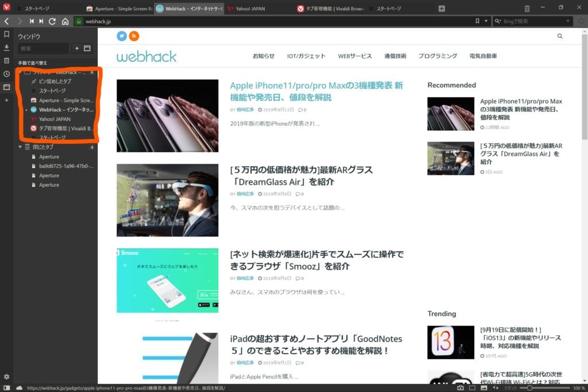Open the Notes panel in sidebar
588x392 pixels.
tap(6, 61)
